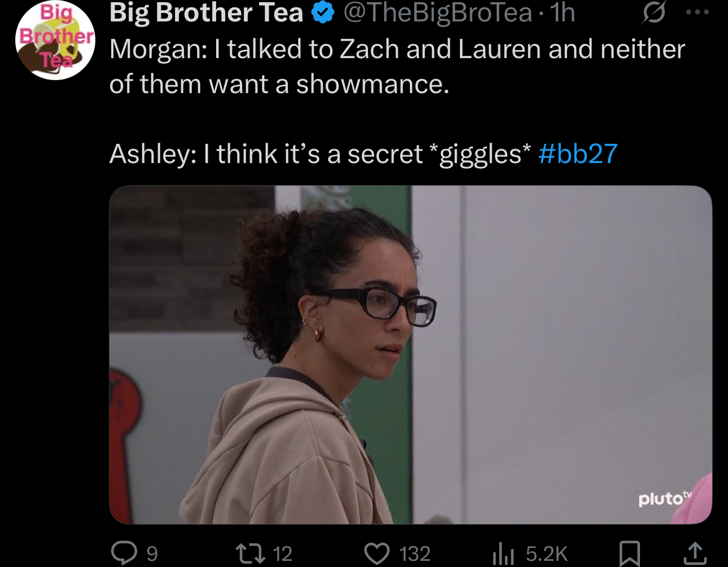The height and width of the screenshot is (567, 728).
Task: Click the 12 reposts count
Action: pos(282,553)
